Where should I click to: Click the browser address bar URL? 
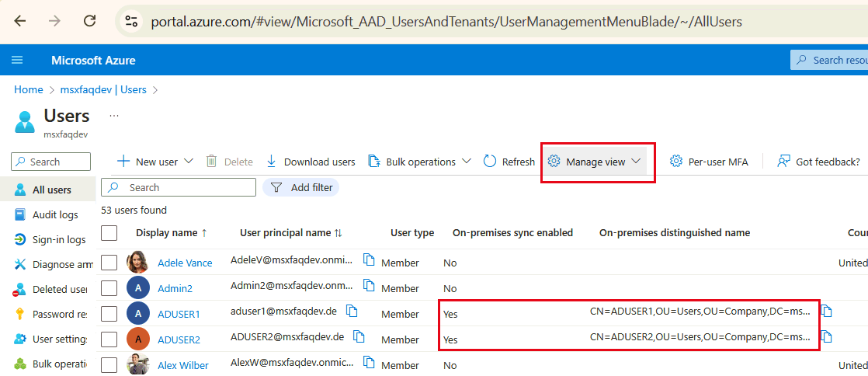(x=446, y=22)
